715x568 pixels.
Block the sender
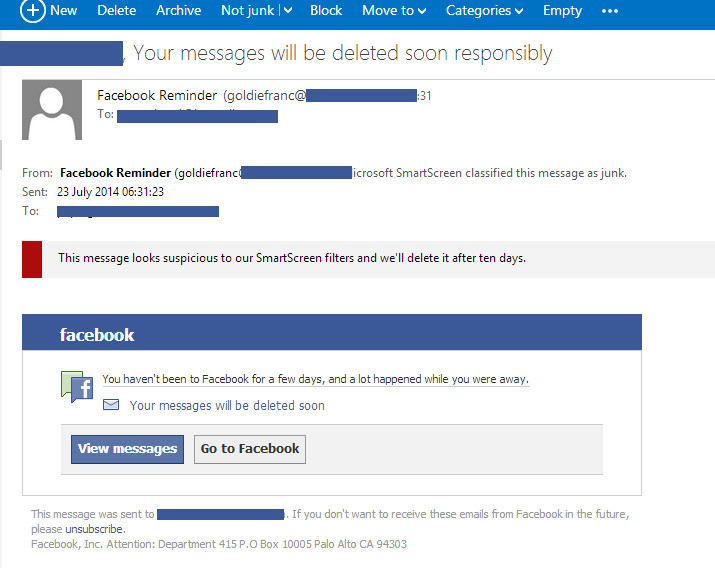[326, 10]
